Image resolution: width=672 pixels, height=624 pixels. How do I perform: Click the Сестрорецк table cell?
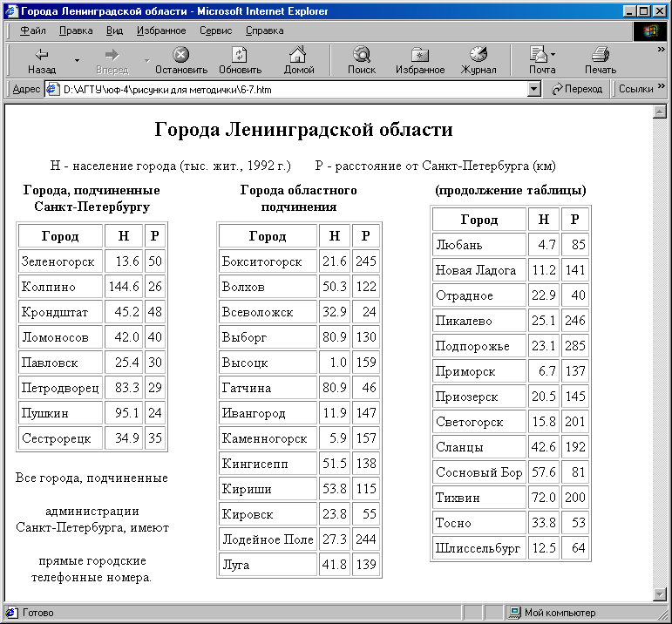tap(60, 438)
